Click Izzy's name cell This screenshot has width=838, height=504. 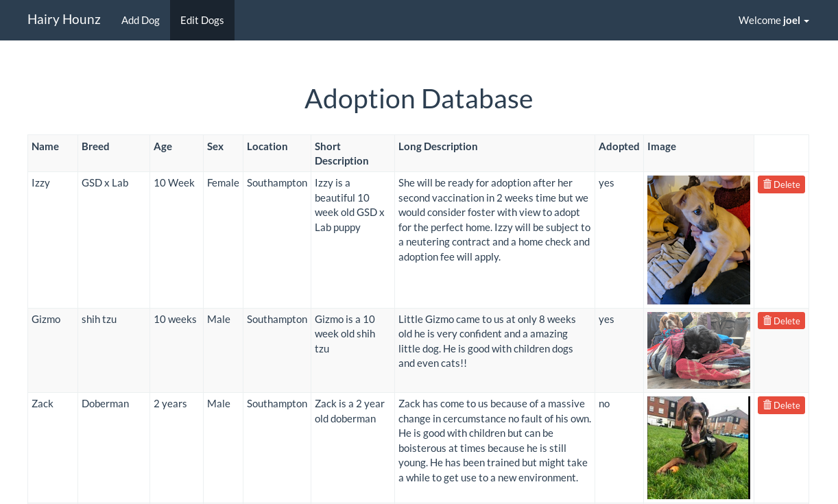coord(41,183)
